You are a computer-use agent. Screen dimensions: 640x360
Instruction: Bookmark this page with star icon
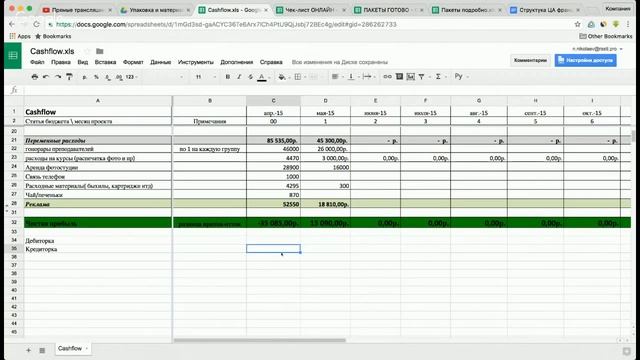(577, 24)
